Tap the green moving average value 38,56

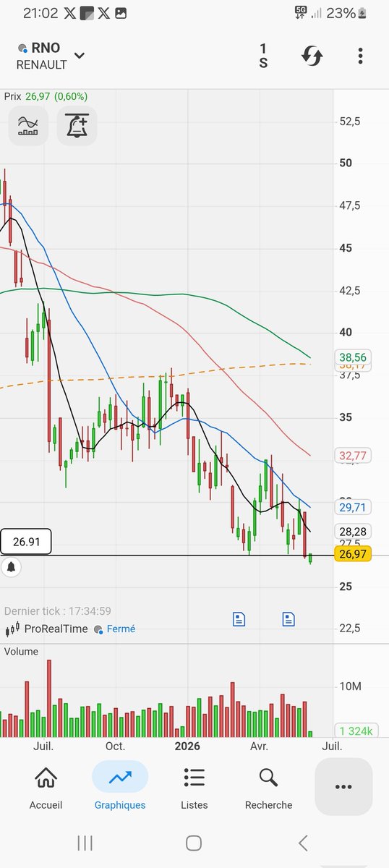pos(353,357)
